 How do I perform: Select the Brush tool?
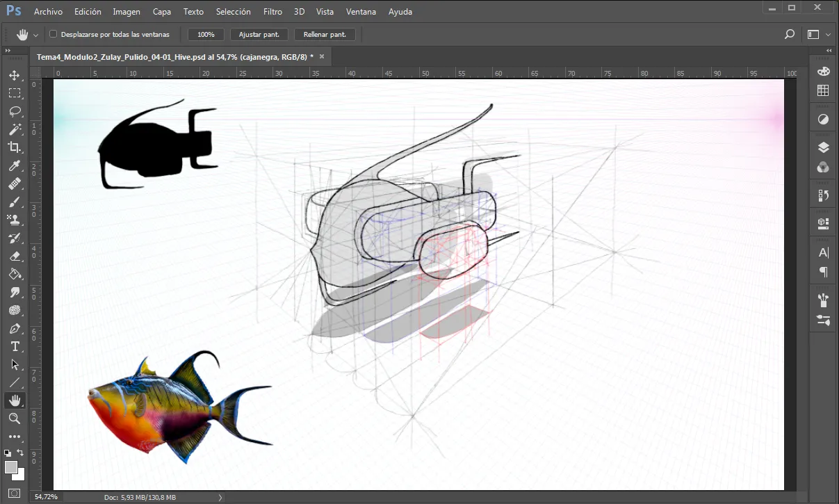(15, 202)
